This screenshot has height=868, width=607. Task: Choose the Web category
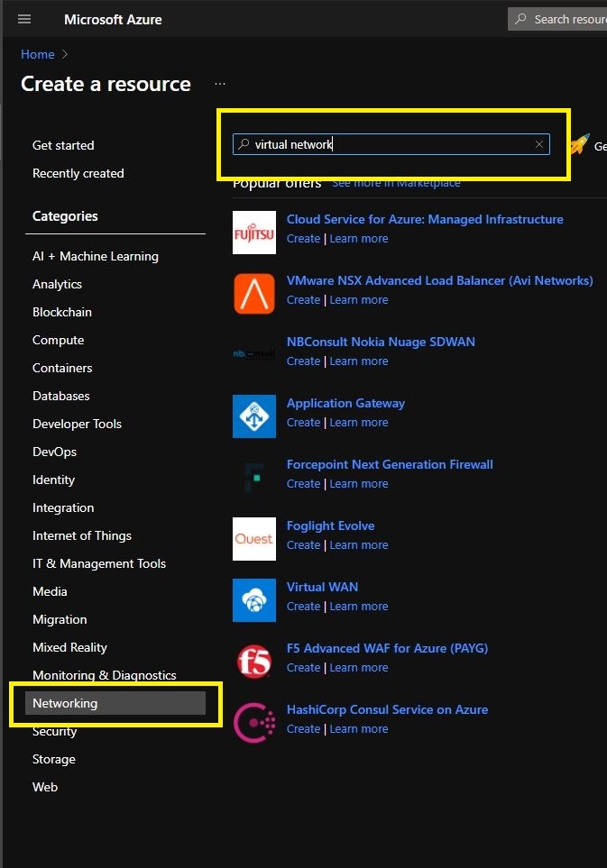(45, 787)
